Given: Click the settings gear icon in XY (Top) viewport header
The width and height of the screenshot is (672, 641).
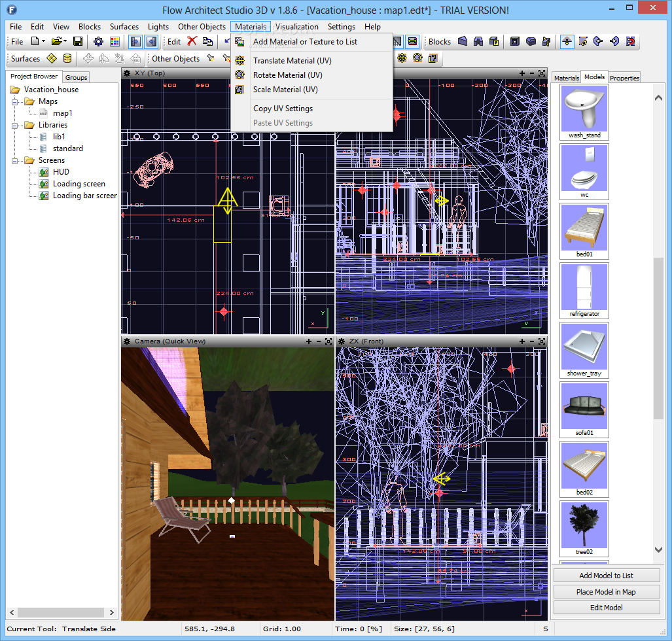Looking at the screenshot, I should [127, 73].
